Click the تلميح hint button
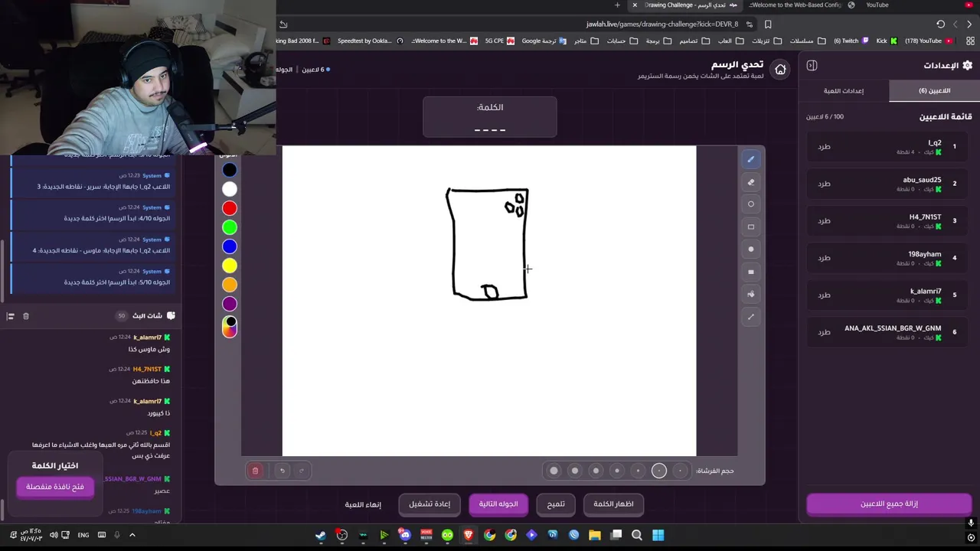 [x=556, y=504]
